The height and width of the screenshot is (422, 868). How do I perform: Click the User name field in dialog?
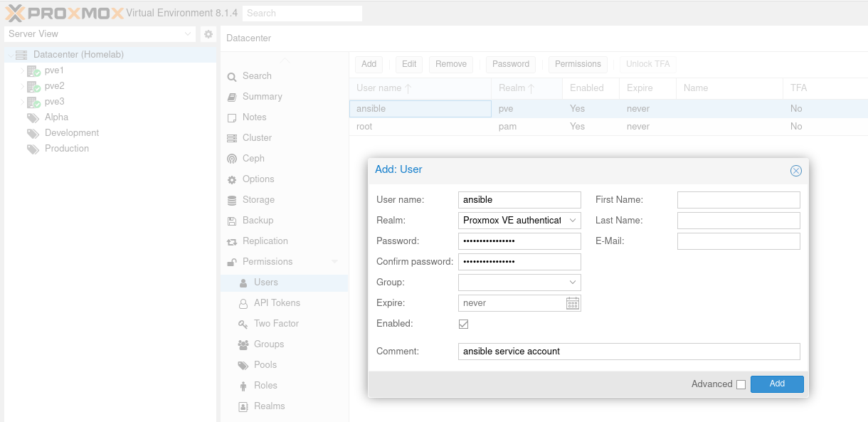(519, 200)
